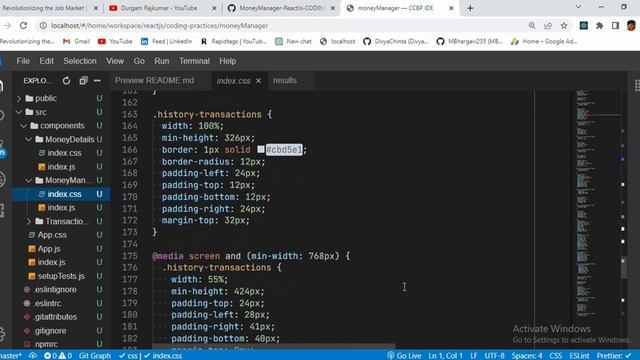Open localhost bookmark
Screen dimensions: 640x360
(x=337, y=41)
